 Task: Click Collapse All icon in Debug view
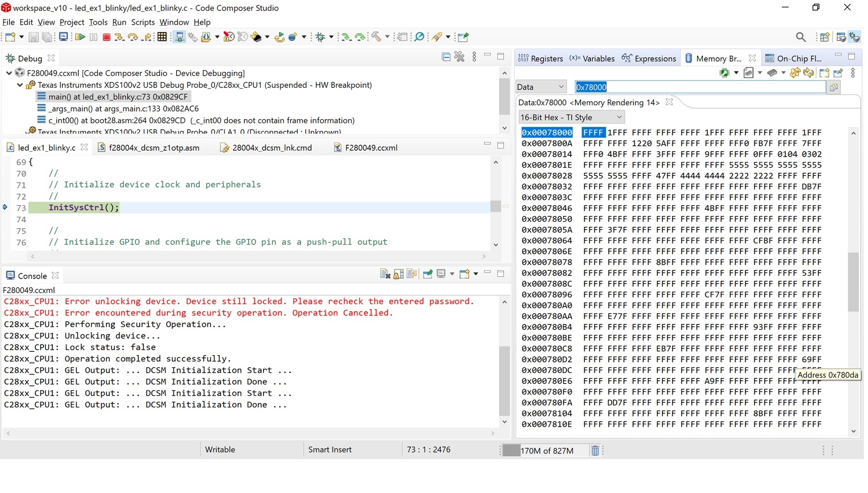point(446,57)
